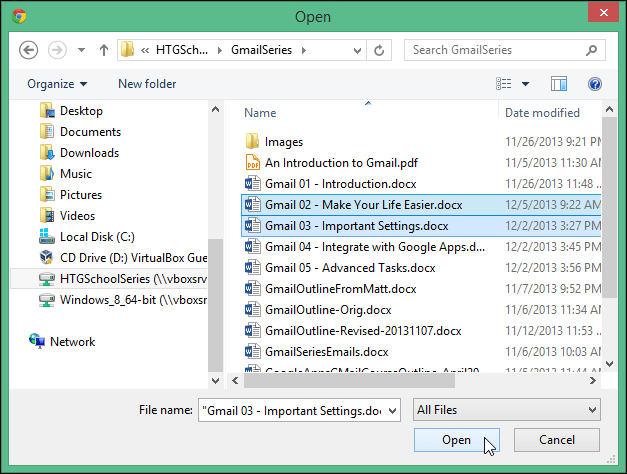Click the Open button
The height and width of the screenshot is (474, 627).
[457, 440]
